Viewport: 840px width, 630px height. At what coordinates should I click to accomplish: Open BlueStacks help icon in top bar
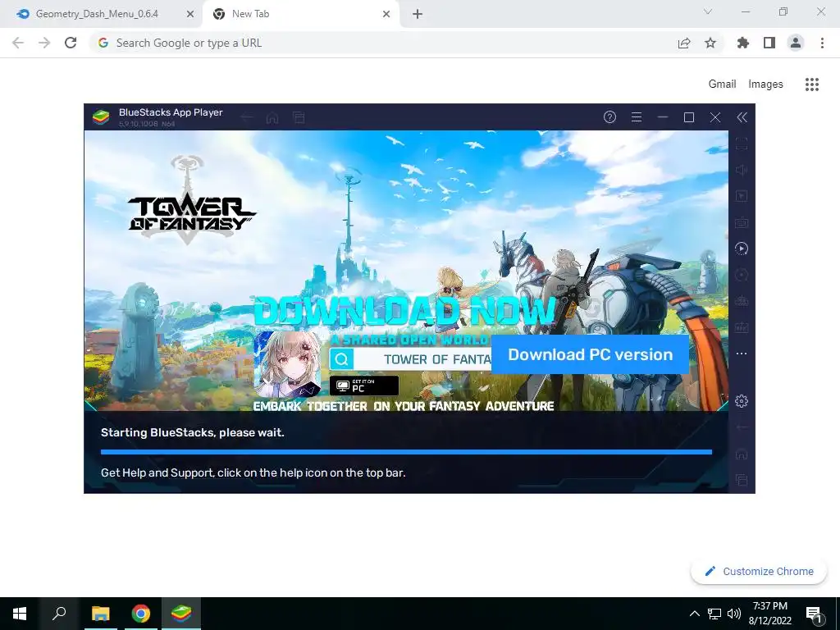coord(609,116)
